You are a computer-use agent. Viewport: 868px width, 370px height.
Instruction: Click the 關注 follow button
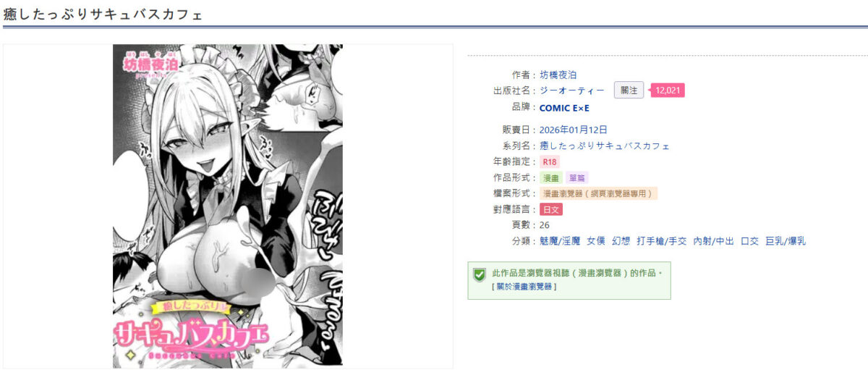tap(629, 91)
